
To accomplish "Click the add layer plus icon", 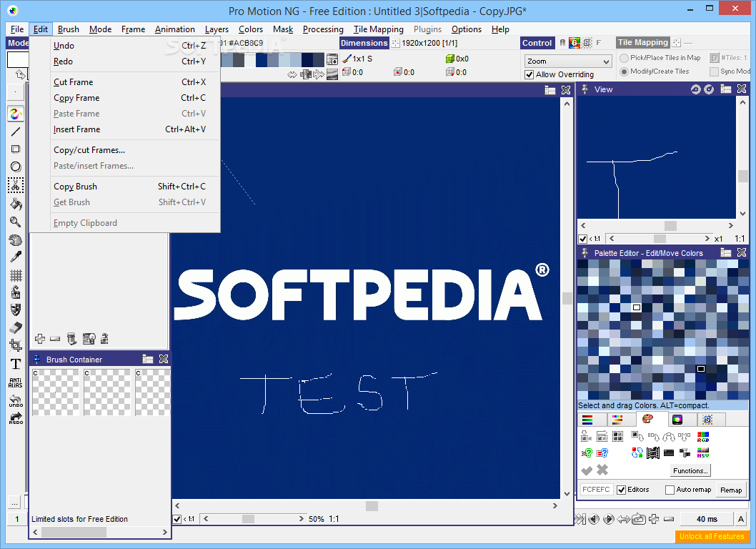I will pyautogui.click(x=40, y=339).
